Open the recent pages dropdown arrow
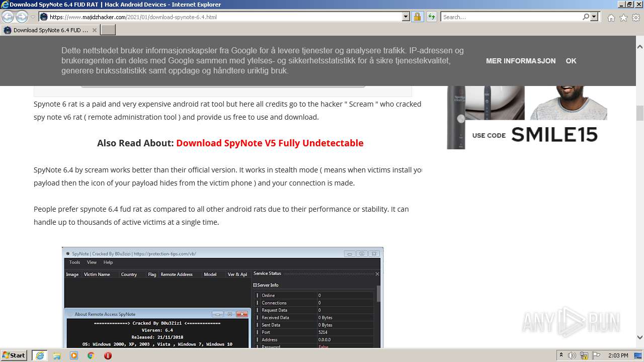The width and height of the screenshot is (644, 362). 33,17
